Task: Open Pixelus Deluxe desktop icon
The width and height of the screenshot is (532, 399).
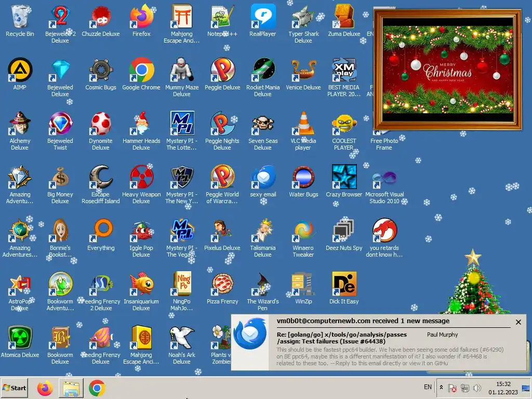Action: click(222, 235)
